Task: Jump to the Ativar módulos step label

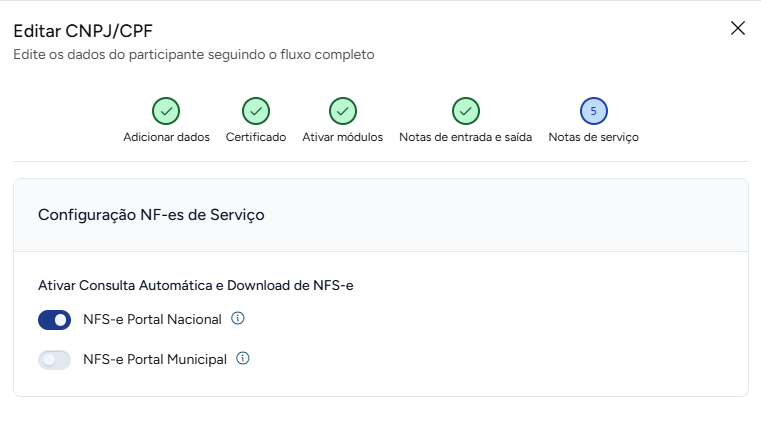Action: click(343, 137)
